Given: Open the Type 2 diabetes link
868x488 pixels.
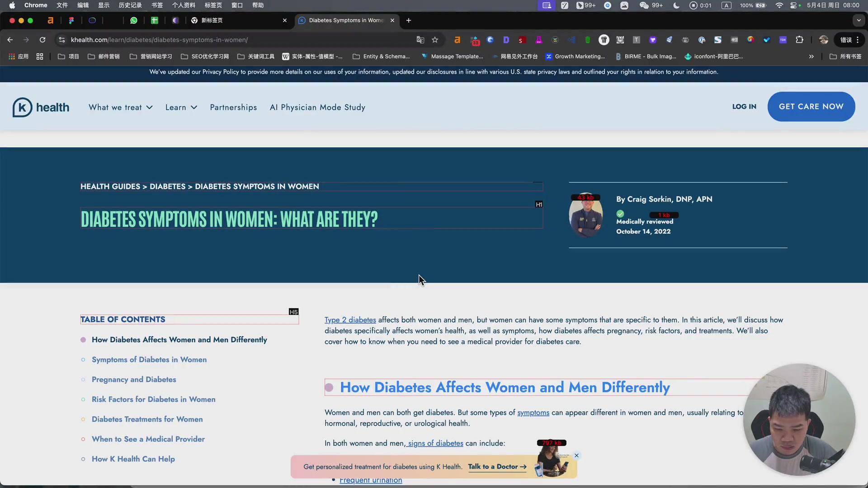Looking at the screenshot, I should 350,320.
